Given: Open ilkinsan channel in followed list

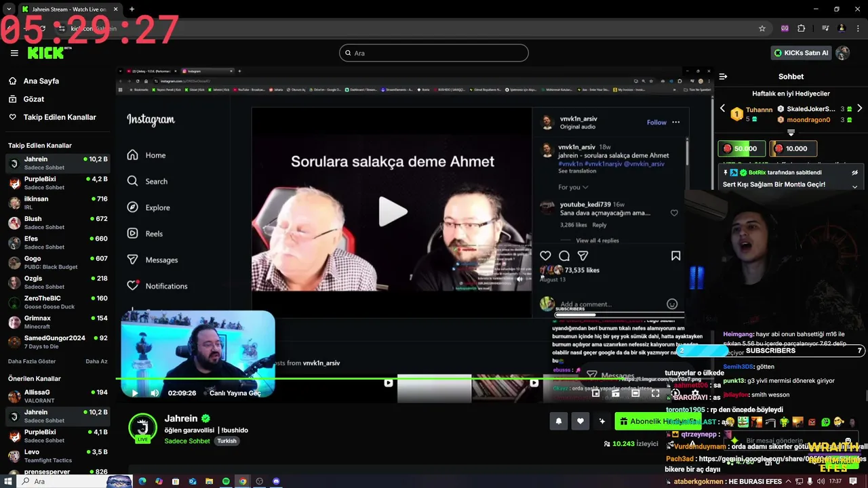Looking at the screenshot, I should pos(58,203).
